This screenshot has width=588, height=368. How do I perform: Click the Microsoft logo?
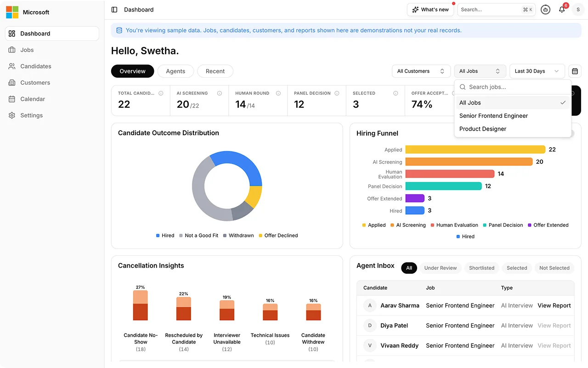(12, 12)
